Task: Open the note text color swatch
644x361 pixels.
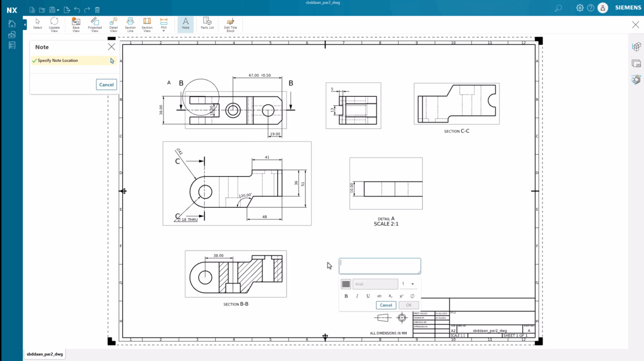Action: point(346,284)
